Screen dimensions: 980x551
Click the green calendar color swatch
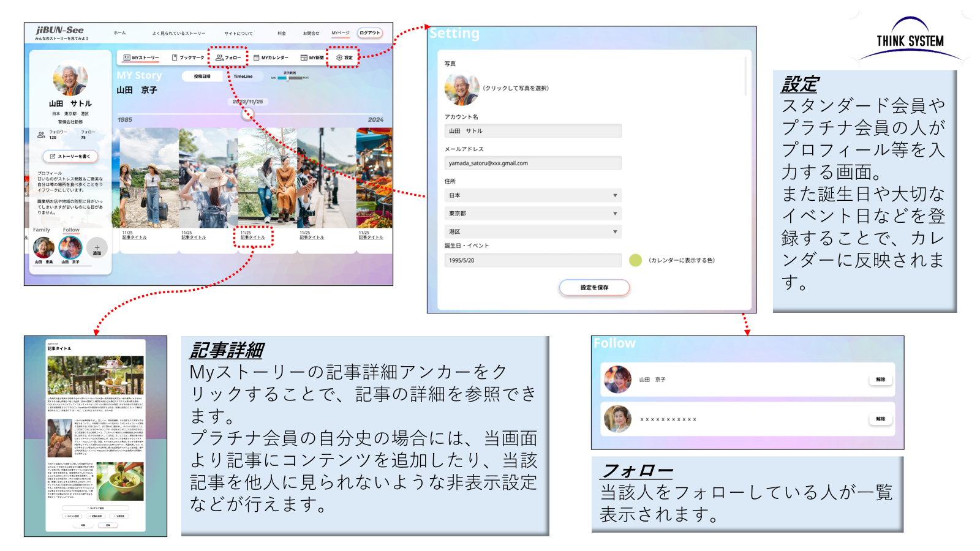(x=636, y=260)
